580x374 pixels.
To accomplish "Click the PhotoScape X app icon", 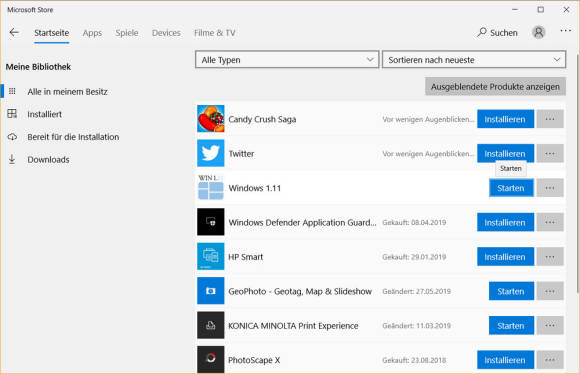I will click(210, 359).
